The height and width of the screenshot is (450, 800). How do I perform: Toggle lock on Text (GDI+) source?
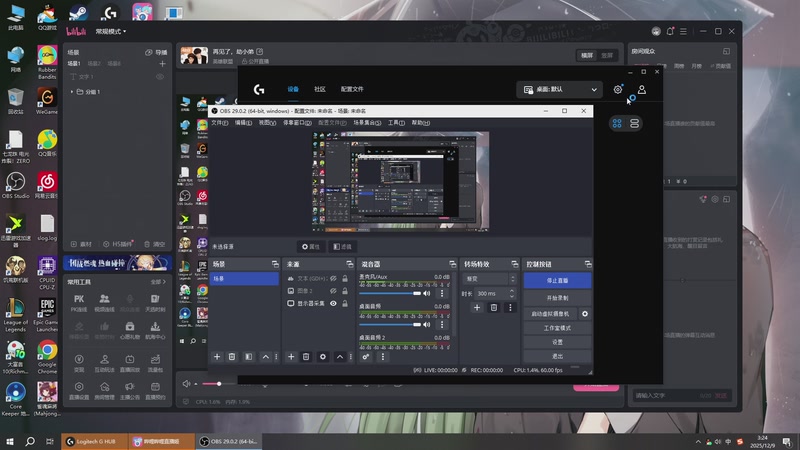[345, 279]
